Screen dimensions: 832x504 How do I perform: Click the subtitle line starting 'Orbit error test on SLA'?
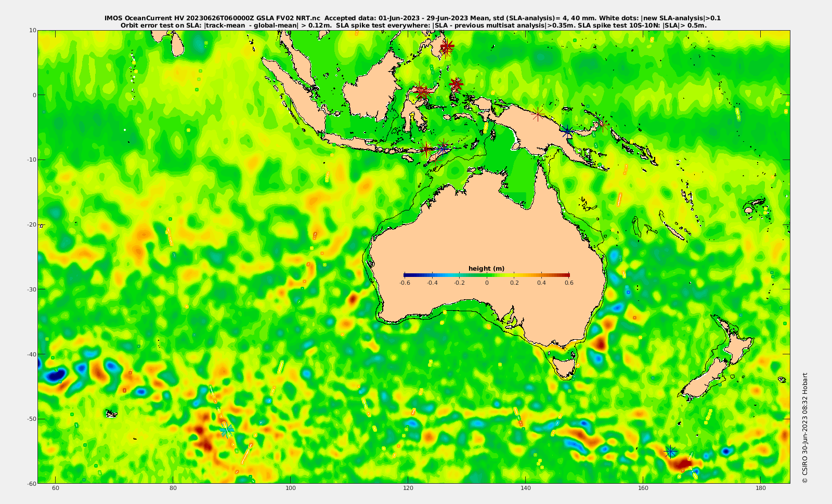[x=413, y=25]
